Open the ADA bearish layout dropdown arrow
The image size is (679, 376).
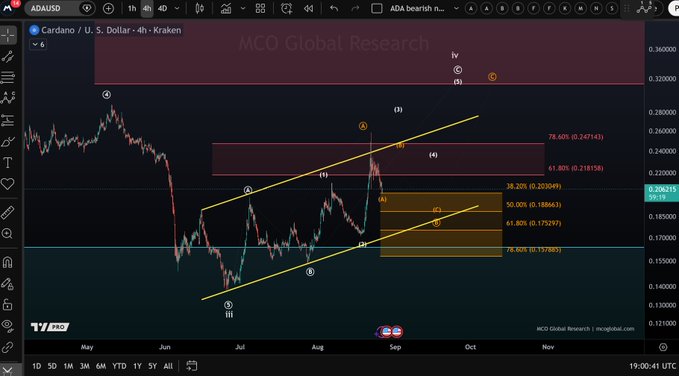click(456, 8)
